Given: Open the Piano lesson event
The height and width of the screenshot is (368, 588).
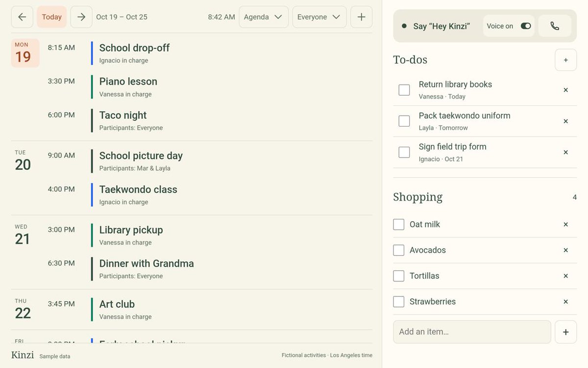Looking at the screenshot, I should pyautogui.click(x=231, y=87).
